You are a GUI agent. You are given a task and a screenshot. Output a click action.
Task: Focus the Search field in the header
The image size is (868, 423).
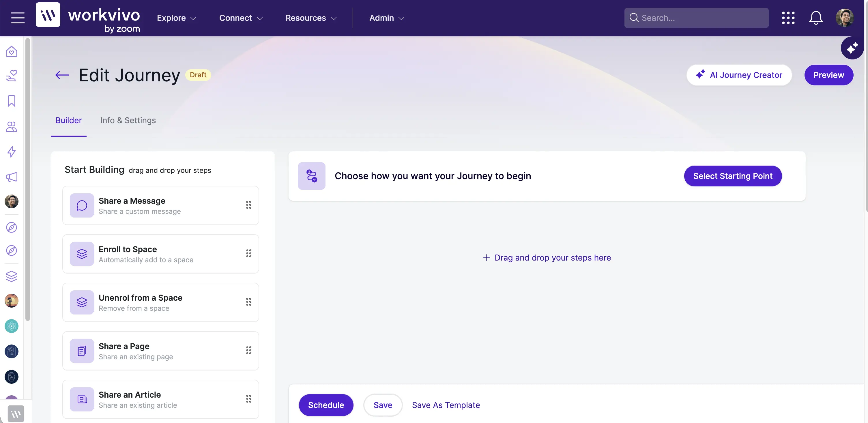(697, 18)
